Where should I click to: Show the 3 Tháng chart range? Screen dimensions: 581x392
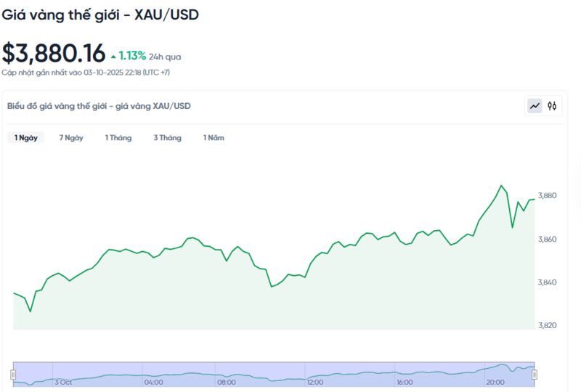[167, 138]
